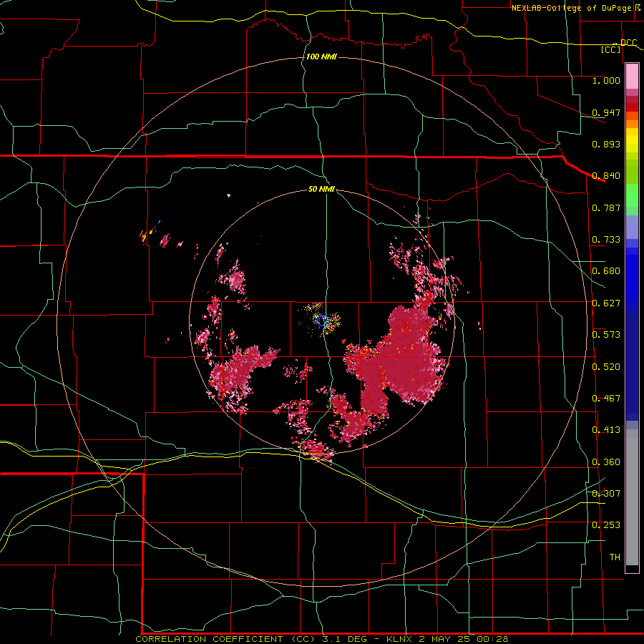Select the 0.573 scale value

[x=606, y=335]
